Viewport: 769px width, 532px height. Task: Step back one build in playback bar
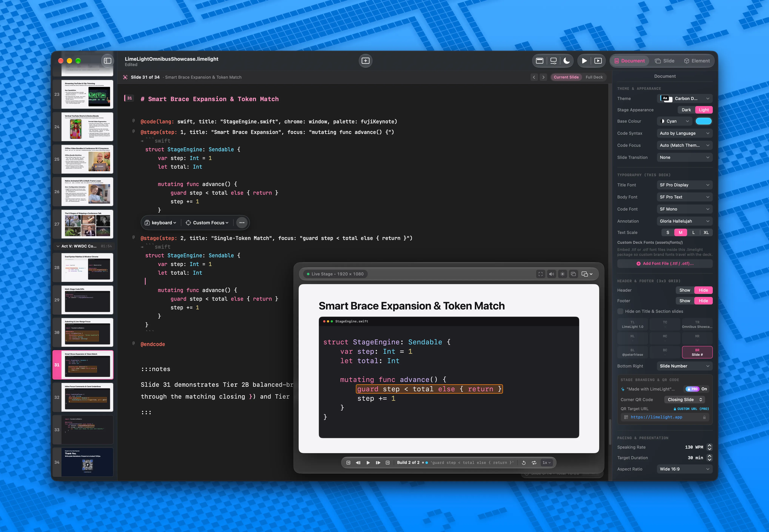click(358, 462)
